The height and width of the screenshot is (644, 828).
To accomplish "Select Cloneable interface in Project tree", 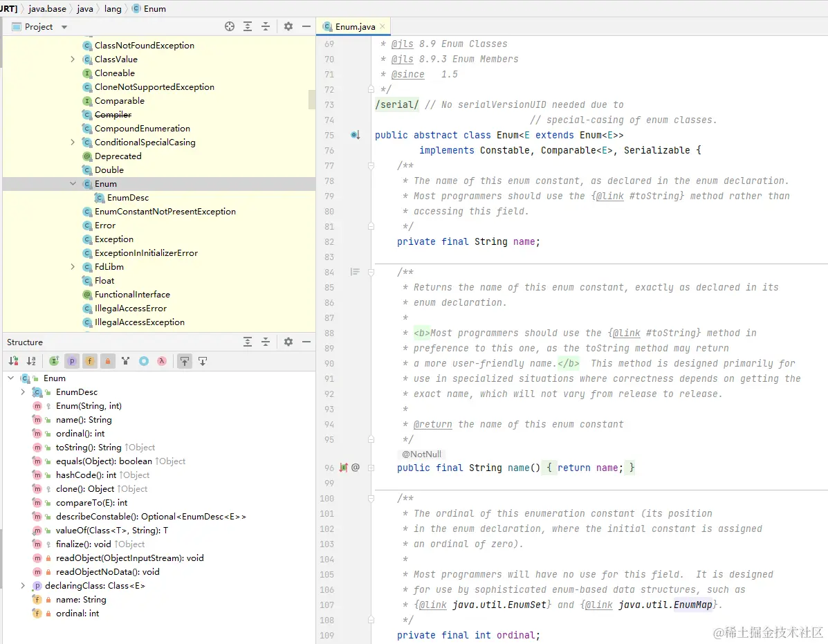I will coord(115,73).
